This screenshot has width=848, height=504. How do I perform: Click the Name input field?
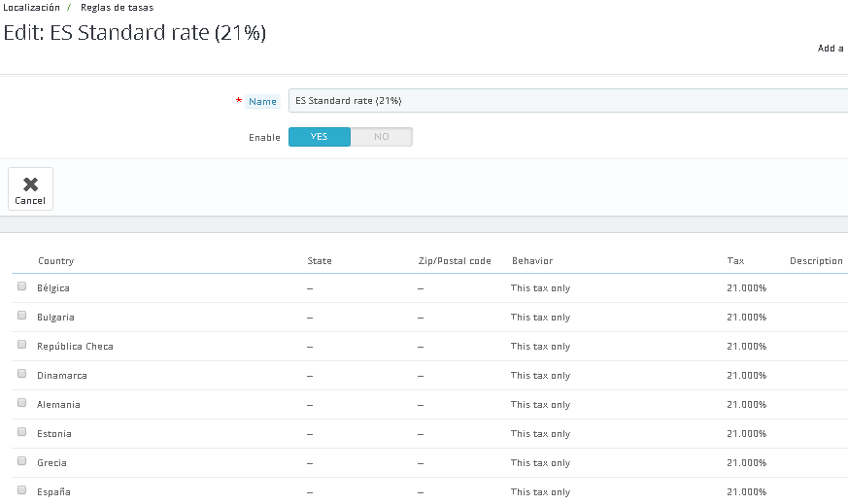click(568, 101)
